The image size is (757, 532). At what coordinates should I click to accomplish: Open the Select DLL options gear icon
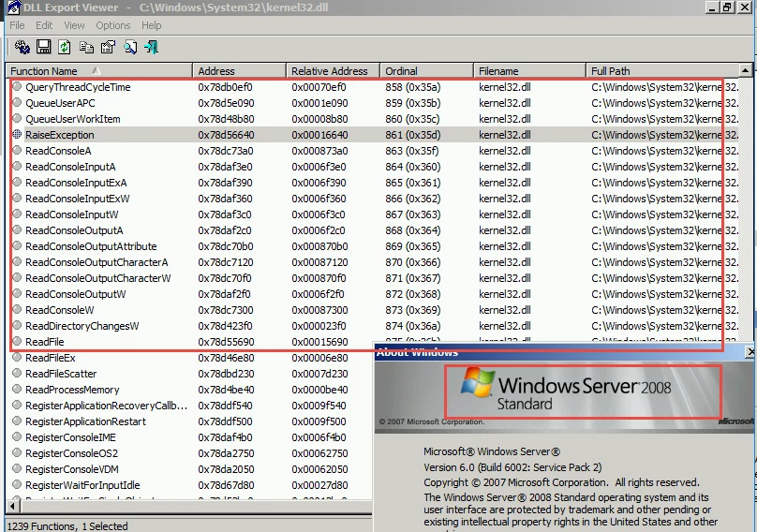22,47
